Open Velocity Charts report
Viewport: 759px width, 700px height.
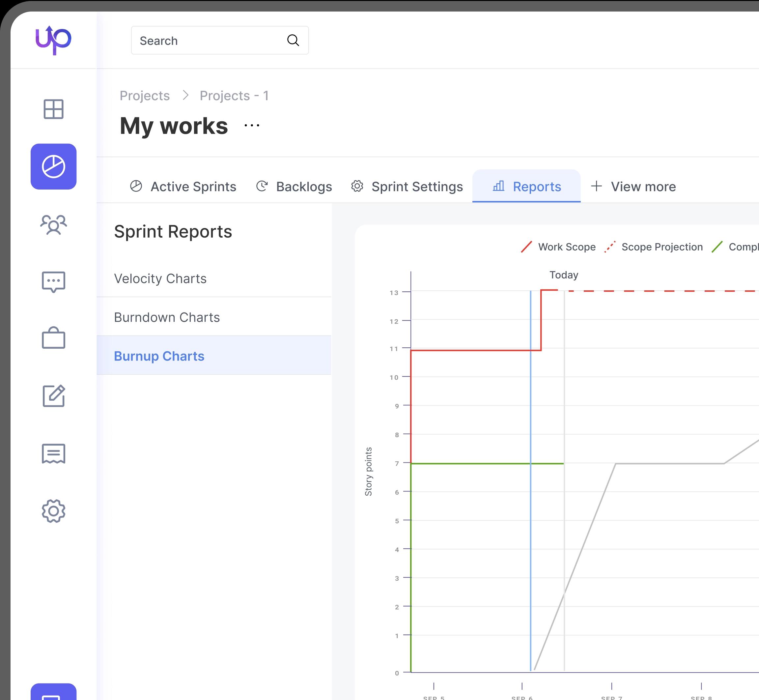214,278
